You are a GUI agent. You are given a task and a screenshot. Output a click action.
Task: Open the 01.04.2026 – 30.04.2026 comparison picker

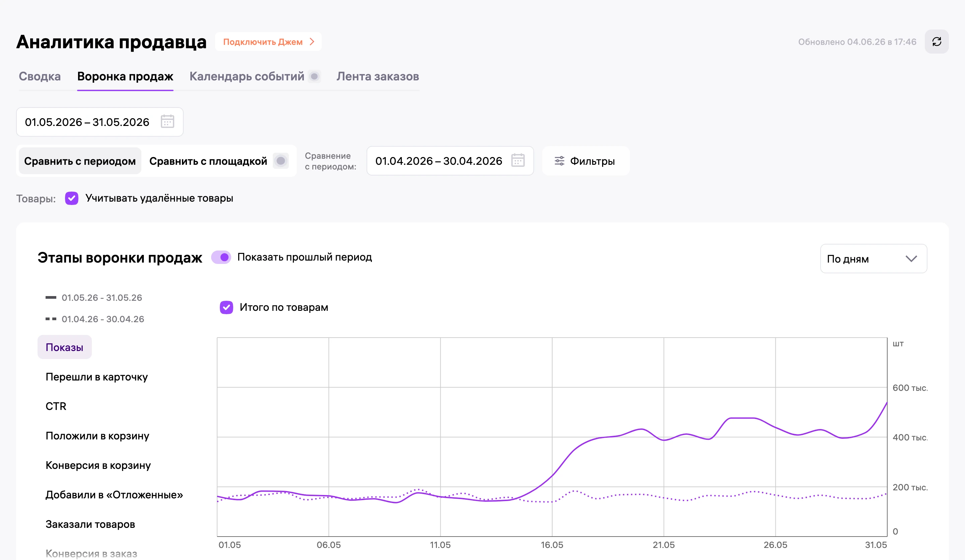click(450, 161)
